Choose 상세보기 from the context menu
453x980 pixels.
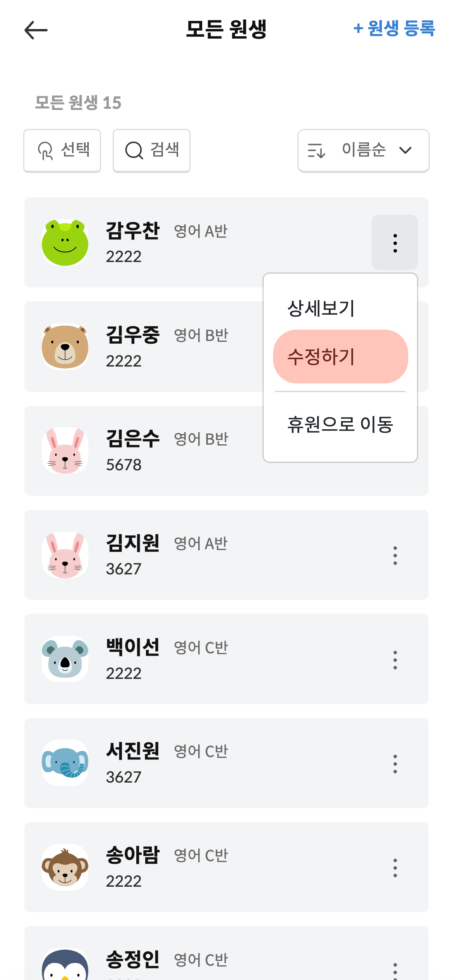pos(321,308)
